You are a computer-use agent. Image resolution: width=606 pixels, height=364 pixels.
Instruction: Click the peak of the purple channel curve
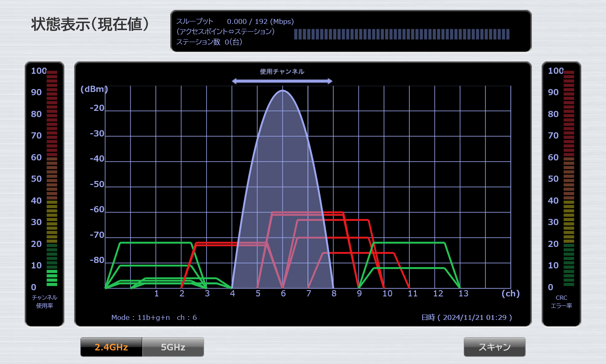(x=283, y=91)
